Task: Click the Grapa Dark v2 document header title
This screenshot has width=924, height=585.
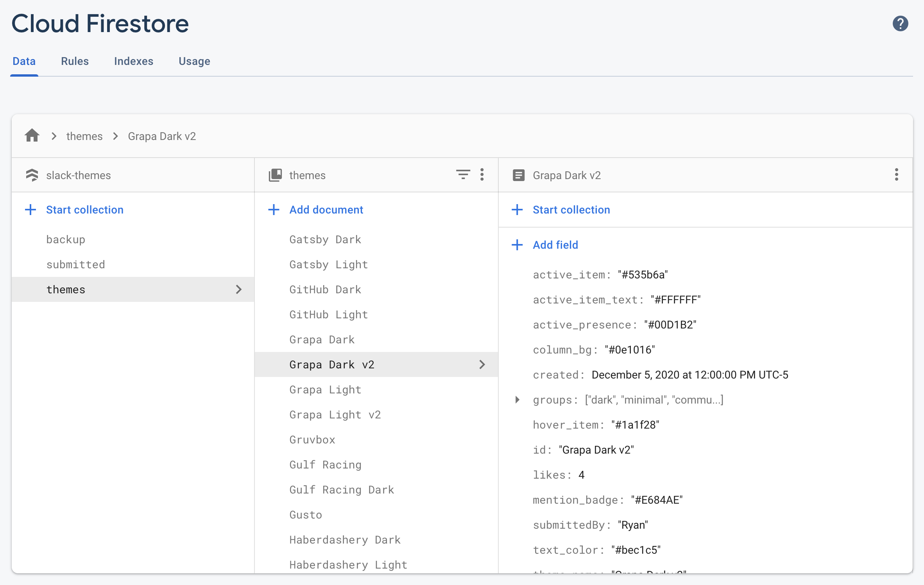Action: pos(566,175)
